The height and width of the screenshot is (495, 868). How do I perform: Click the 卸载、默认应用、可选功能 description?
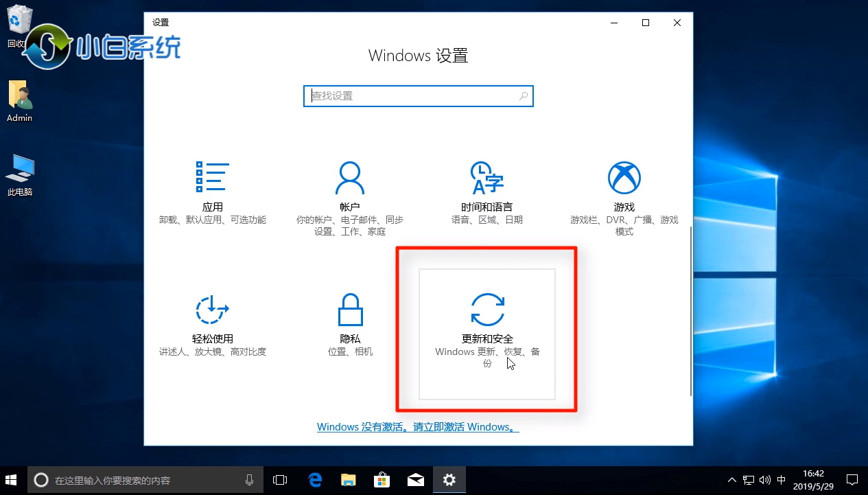(x=213, y=220)
